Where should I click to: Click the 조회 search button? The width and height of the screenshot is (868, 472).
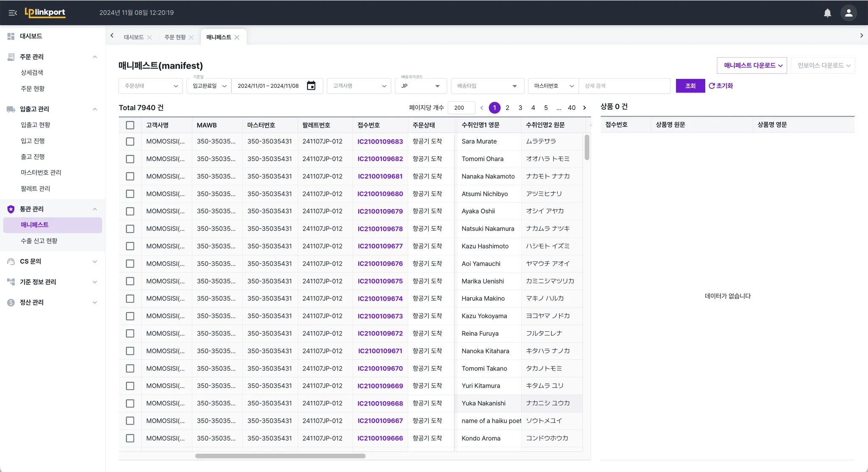point(690,86)
